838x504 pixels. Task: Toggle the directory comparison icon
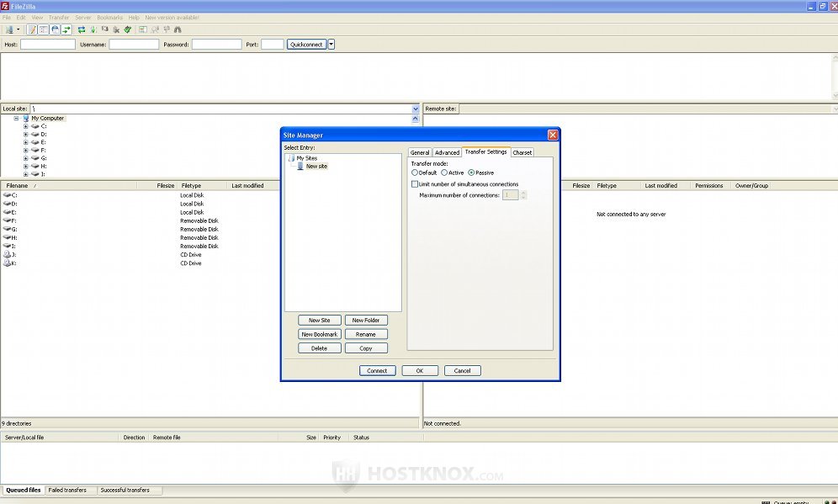point(155,30)
